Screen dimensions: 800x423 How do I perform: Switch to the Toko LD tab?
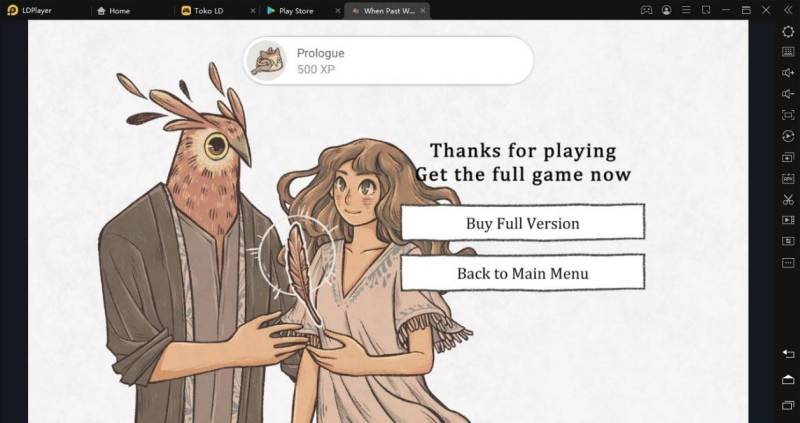point(203,11)
